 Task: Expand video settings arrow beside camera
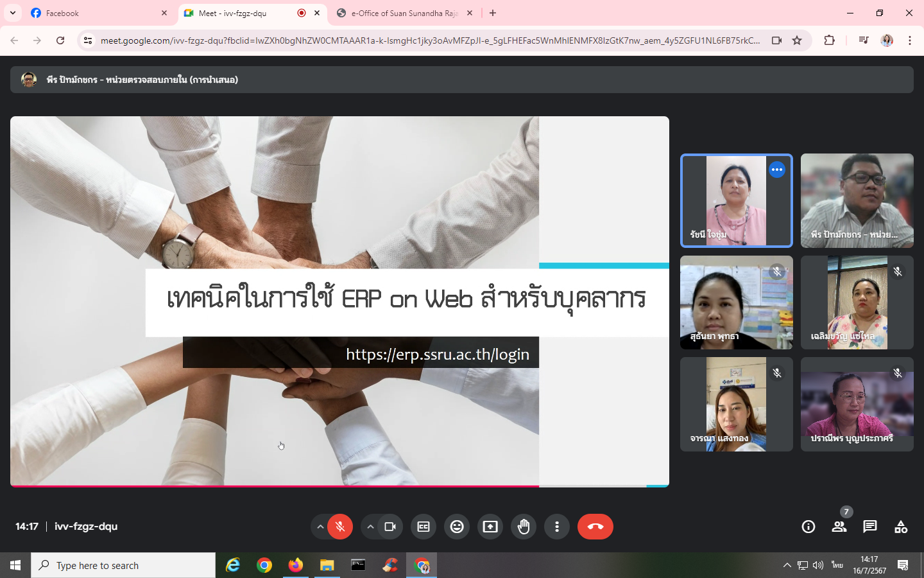[370, 527]
